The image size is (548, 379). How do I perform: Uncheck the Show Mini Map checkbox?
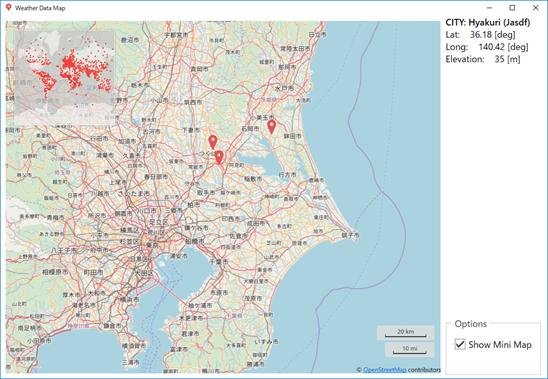[x=460, y=344]
